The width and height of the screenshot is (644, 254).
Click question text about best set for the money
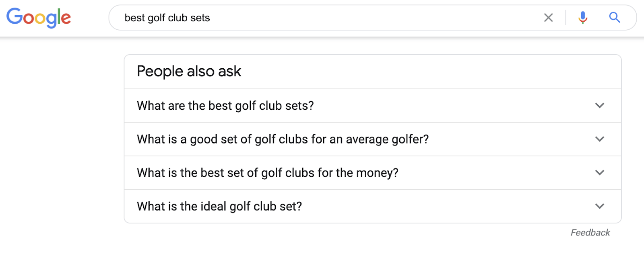(267, 173)
